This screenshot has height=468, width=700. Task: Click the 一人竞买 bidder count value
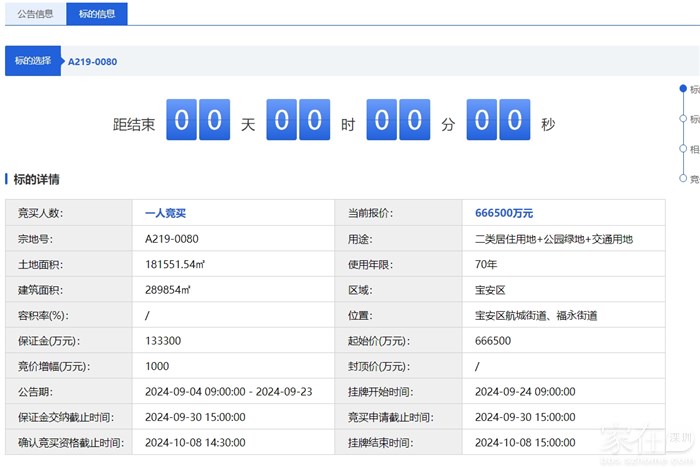(x=165, y=213)
